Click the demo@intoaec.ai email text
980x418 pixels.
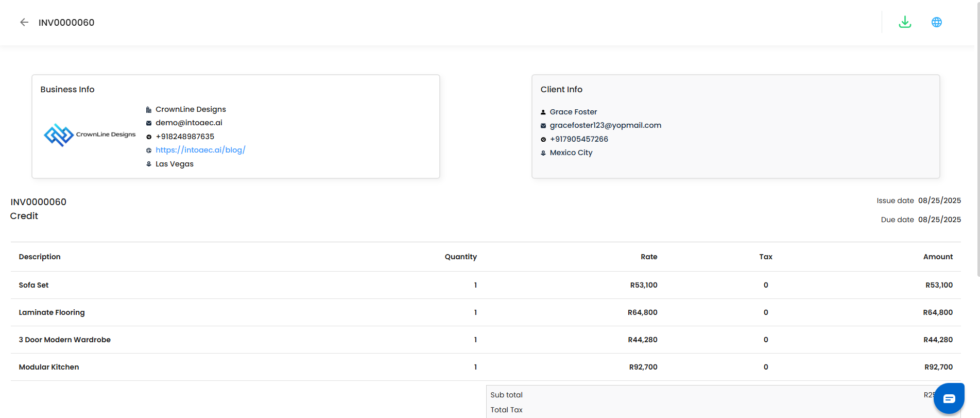189,123
